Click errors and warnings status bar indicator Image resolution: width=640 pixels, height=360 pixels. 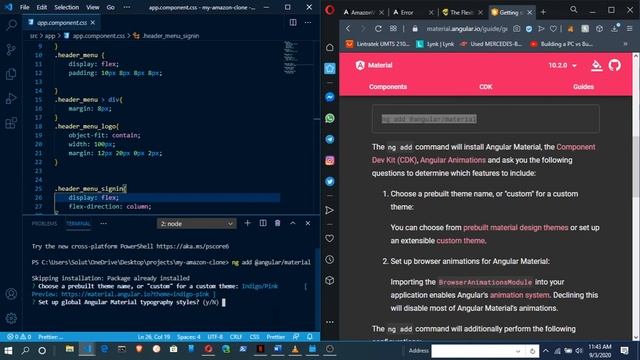pyautogui.click(x=19, y=337)
